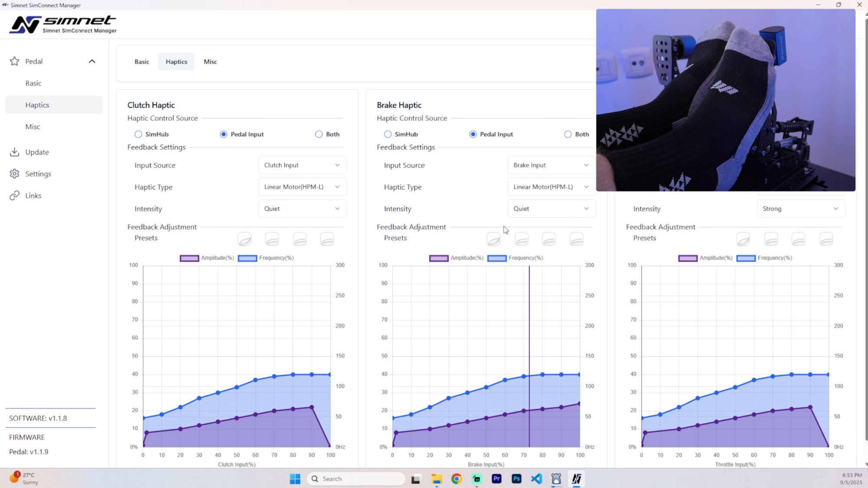Image resolution: width=868 pixels, height=488 pixels.
Task: Go to Links page
Action: pos(33,195)
